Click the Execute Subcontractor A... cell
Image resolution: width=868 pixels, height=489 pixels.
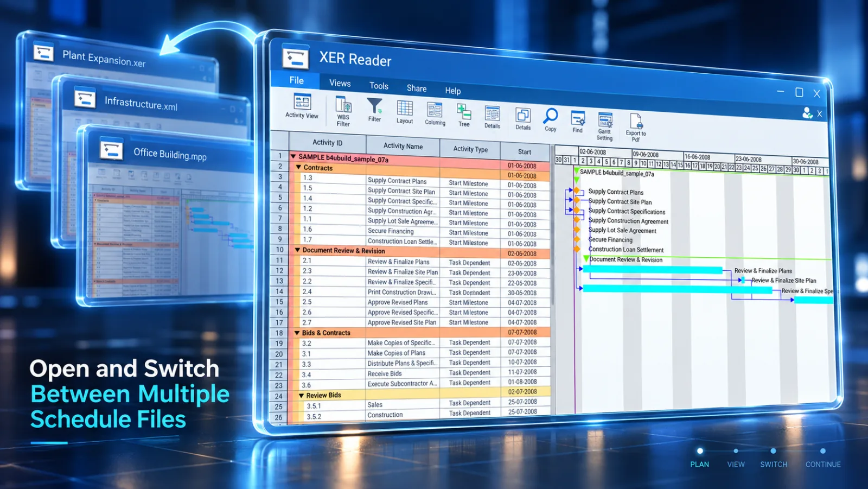(x=403, y=384)
